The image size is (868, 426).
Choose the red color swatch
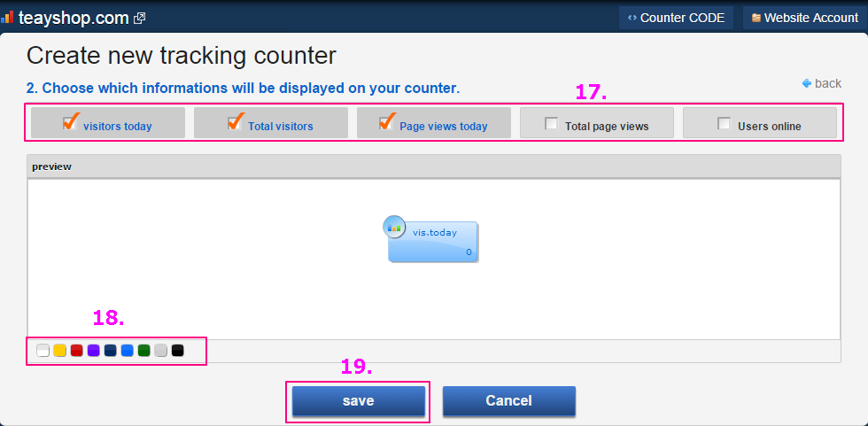76,351
